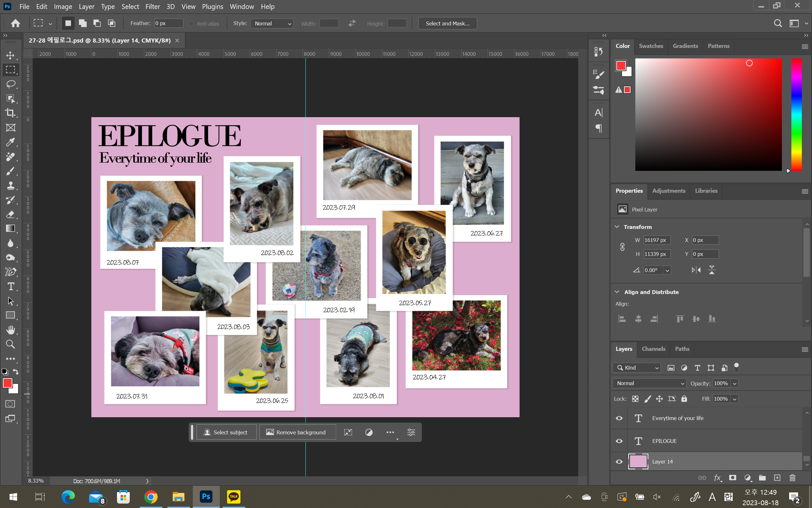Open the layer blend mode dropdown
This screenshot has height=508, width=812.
coord(649,383)
